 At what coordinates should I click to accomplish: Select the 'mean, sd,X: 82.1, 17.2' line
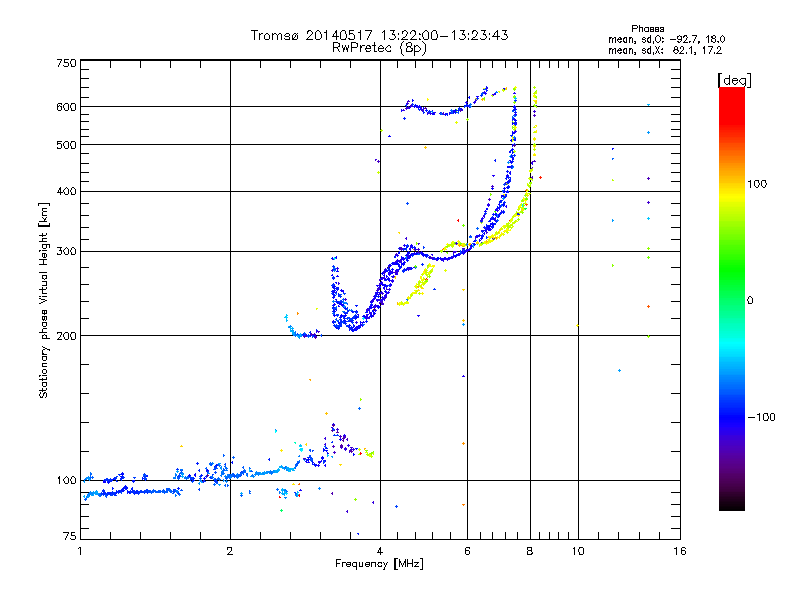665,51
